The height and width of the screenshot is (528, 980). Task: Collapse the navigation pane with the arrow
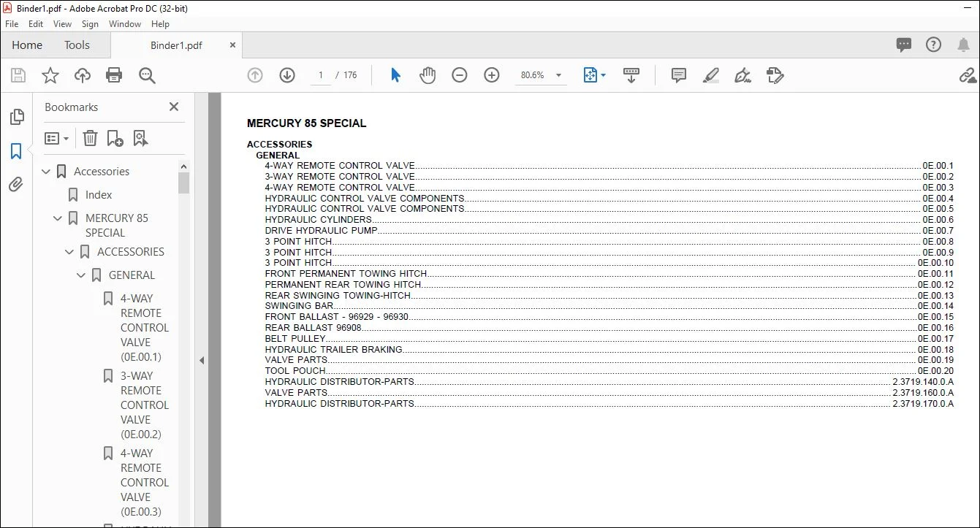[202, 360]
